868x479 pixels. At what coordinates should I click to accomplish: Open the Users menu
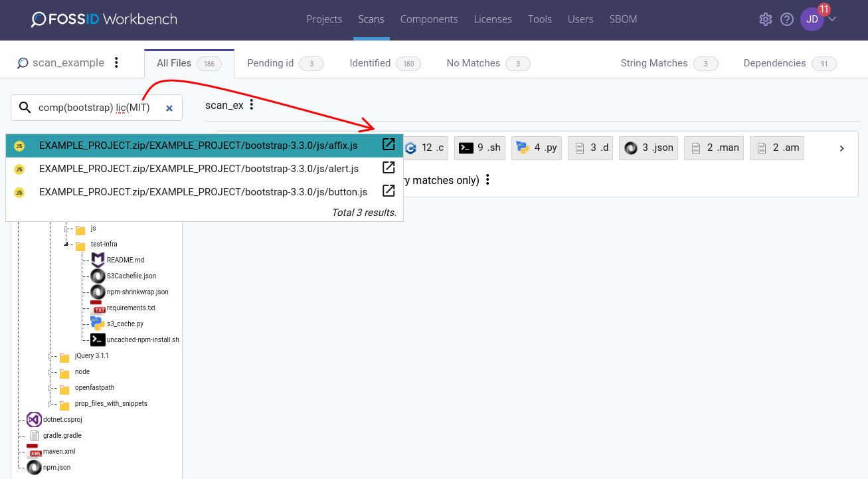tap(580, 19)
